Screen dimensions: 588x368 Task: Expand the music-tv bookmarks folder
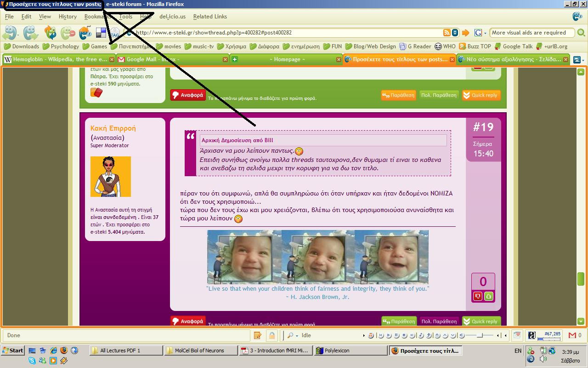[x=199, y=46]
